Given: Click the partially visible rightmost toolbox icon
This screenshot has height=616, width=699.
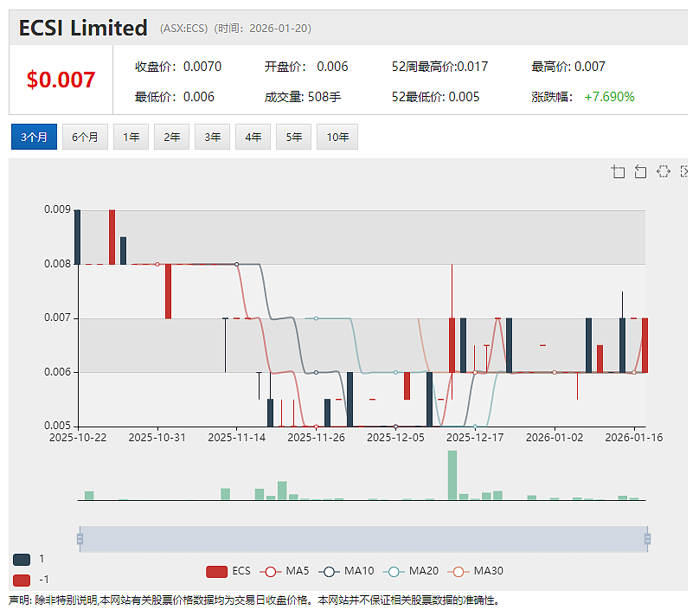Looking at the screenshot, I should tap(684, 171).
